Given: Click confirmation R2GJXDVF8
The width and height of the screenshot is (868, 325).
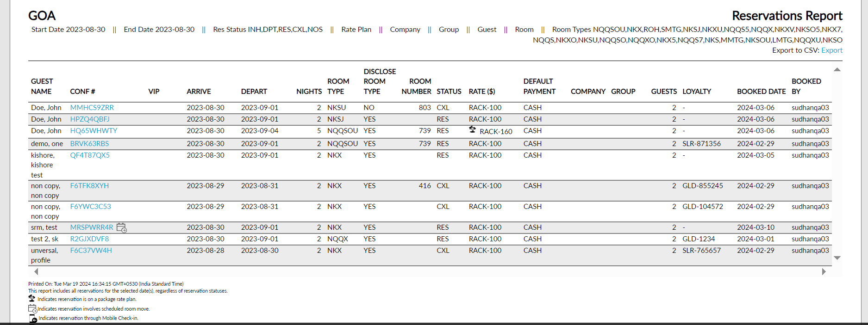Looking at the screenshot, I should click(x=89, y=239).
